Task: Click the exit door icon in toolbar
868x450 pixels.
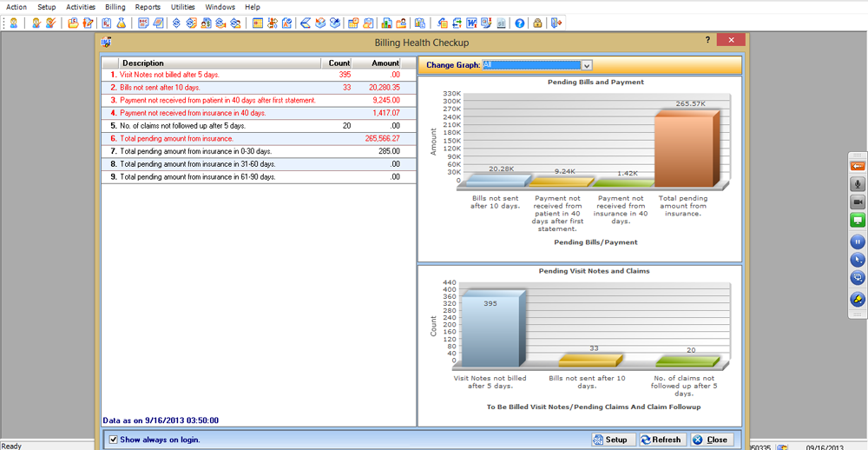Action: tap(556, 23)
